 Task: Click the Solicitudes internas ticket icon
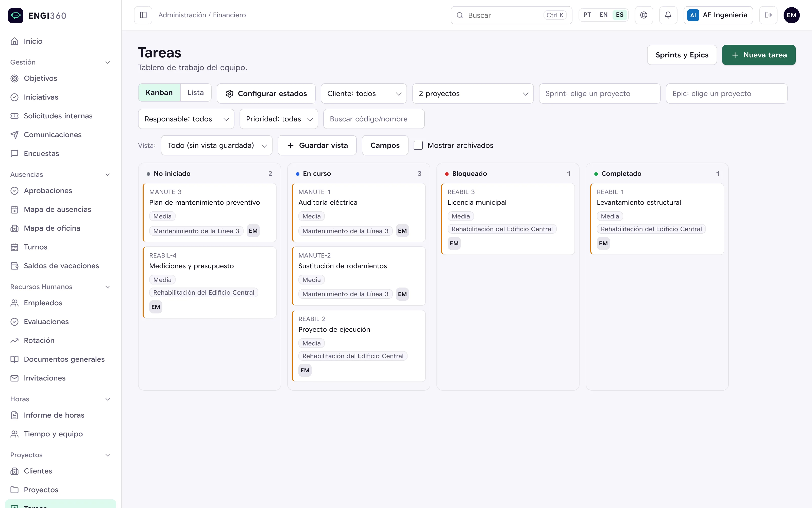tap(14, 116)
